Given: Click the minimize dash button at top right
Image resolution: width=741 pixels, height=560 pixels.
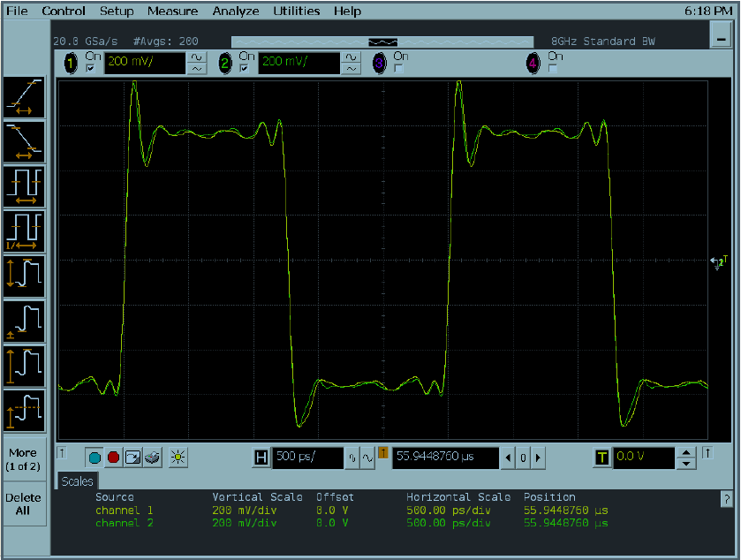Looking at the screenshot, I should click(x=722, y=36).
